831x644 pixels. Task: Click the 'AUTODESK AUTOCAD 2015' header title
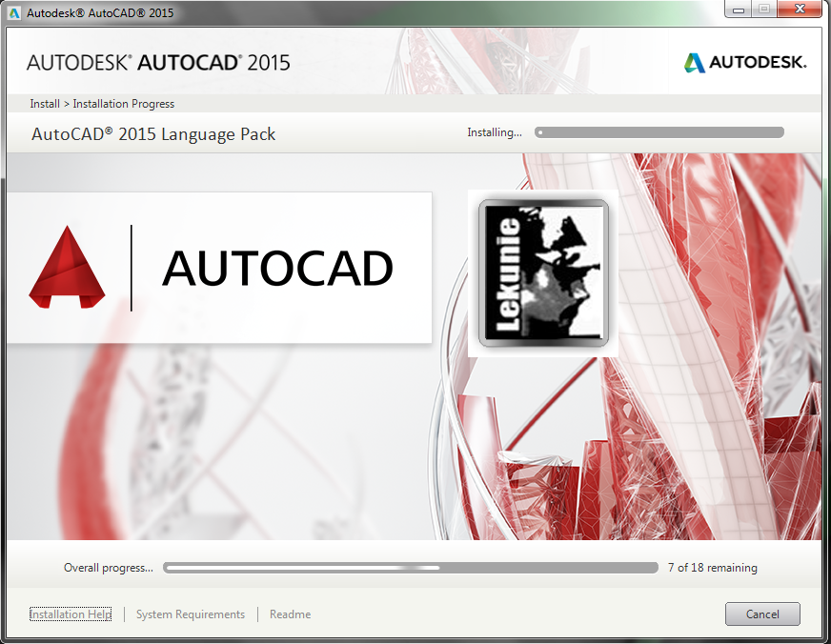(x=158, y=63)
